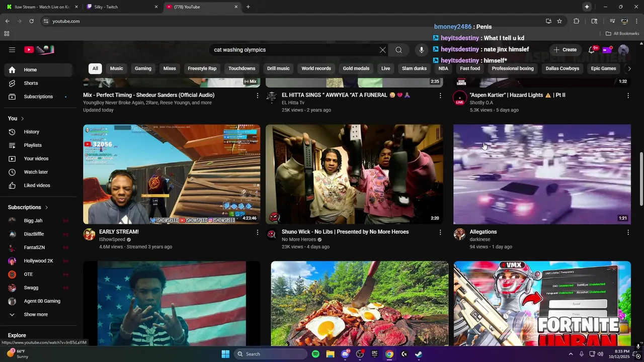Open the All Bookmarks folder
This screenshot has width=644, height=362.
[622, 34]
